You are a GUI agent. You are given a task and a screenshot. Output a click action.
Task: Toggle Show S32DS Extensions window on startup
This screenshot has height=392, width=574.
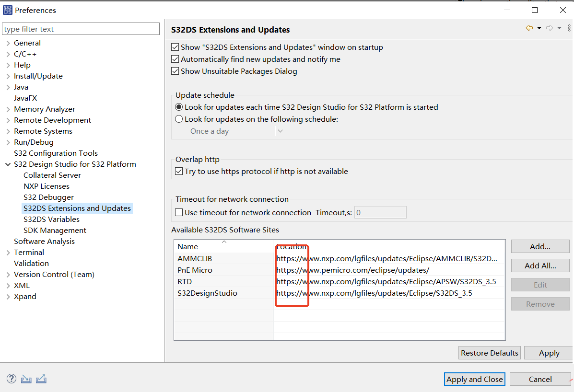(x=176, y=47)
